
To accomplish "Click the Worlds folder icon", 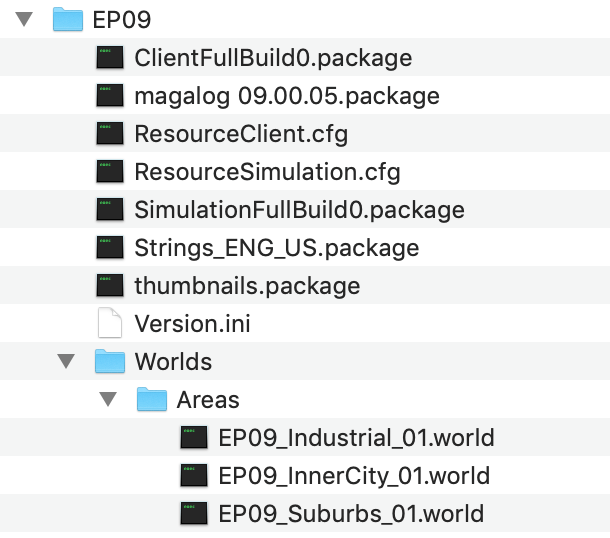I will (x=108, y=361).
